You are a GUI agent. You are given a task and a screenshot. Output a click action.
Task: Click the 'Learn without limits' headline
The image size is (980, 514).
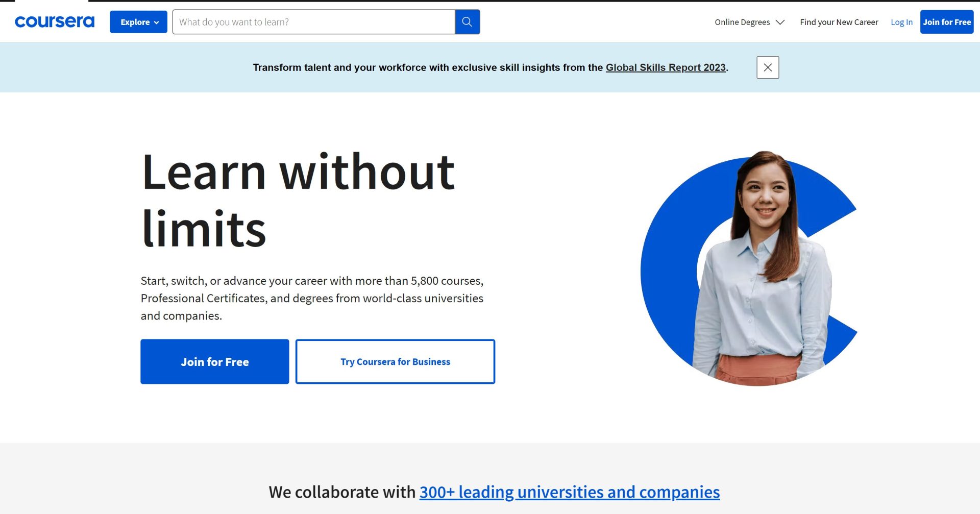coord(298,200)
